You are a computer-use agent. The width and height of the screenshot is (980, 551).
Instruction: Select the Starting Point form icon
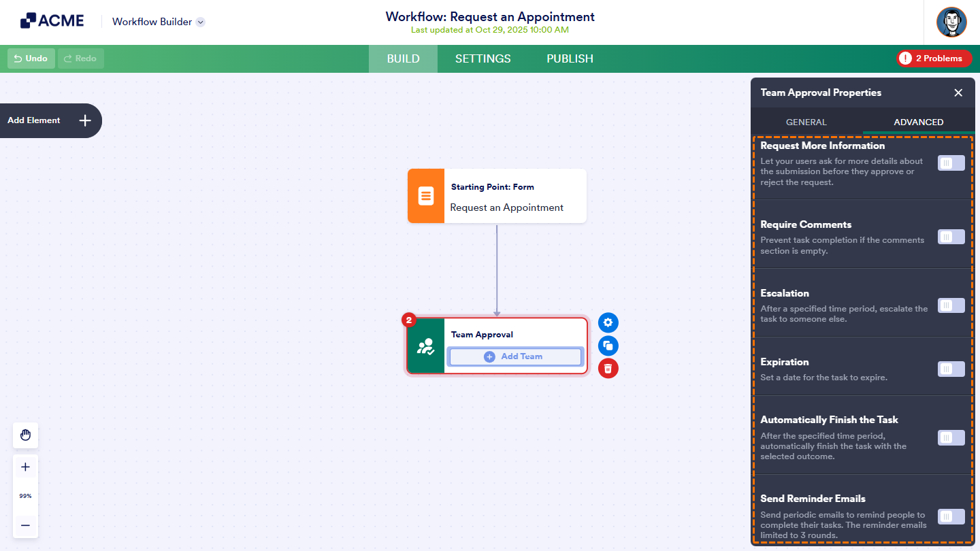tap(426, 196)
